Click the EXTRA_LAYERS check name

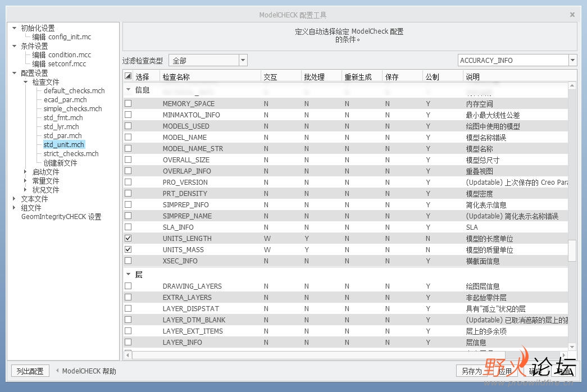[x=187, y=297]
